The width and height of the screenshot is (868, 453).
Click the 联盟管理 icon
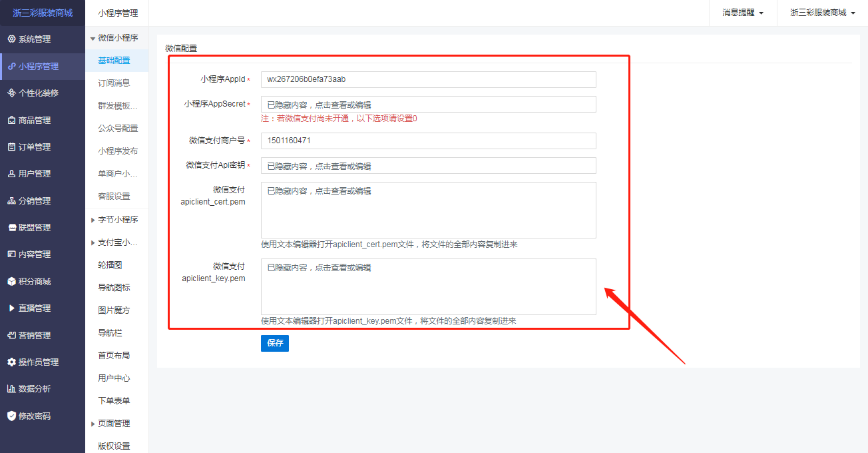11,227
